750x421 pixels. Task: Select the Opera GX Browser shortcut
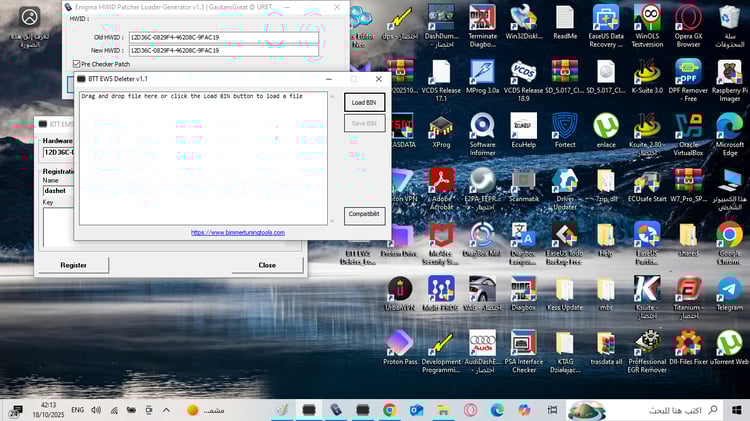pyautogui.click(x=688, y=25)
